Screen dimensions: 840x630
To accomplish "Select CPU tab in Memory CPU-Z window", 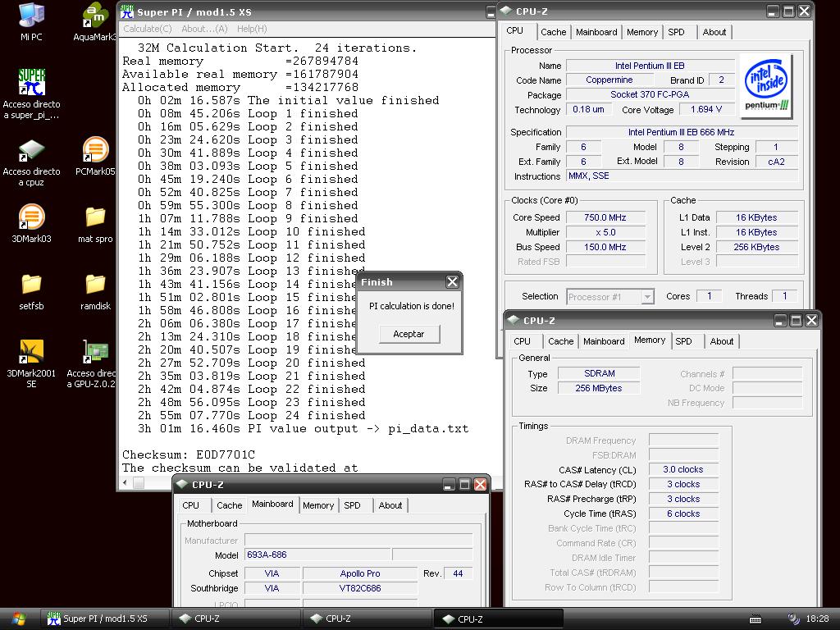I will pyautogui.click(x=523, y=341).
